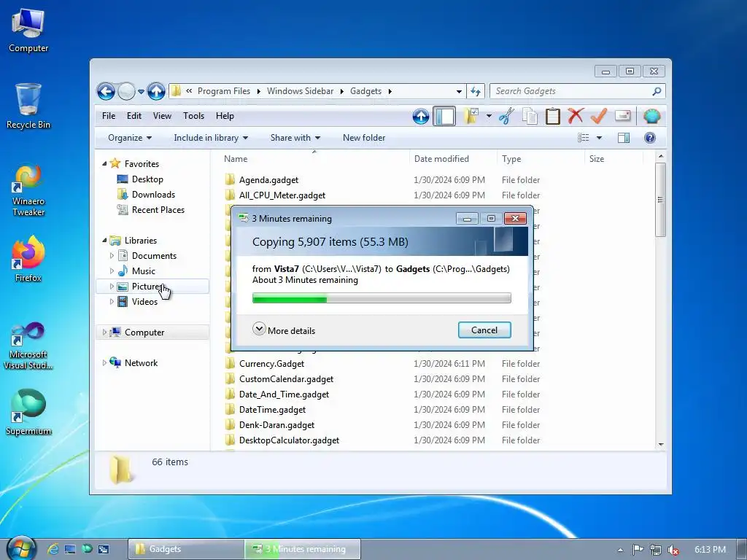Click the Show desktop quick launch icon

click(70, 549)
